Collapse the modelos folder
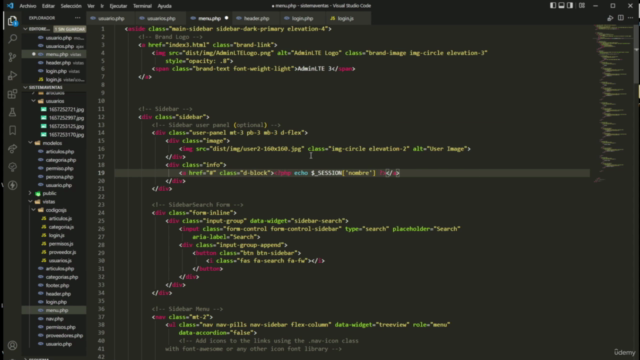The image size is (640, 360). click(30, 143)
